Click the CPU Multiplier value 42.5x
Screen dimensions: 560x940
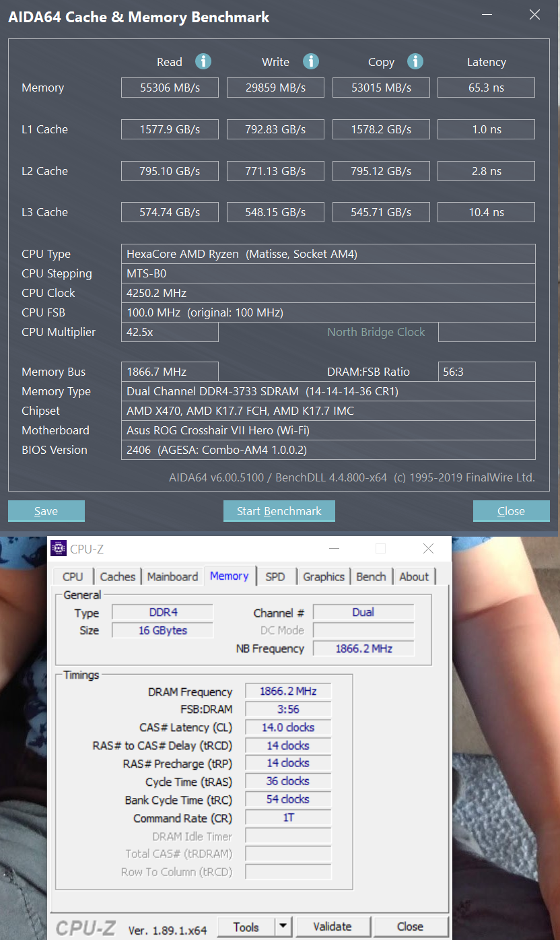170,332
